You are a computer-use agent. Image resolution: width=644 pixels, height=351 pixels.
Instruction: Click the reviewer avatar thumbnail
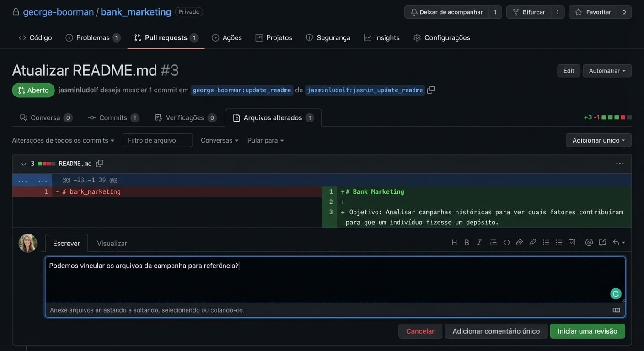tap(27, 243)
